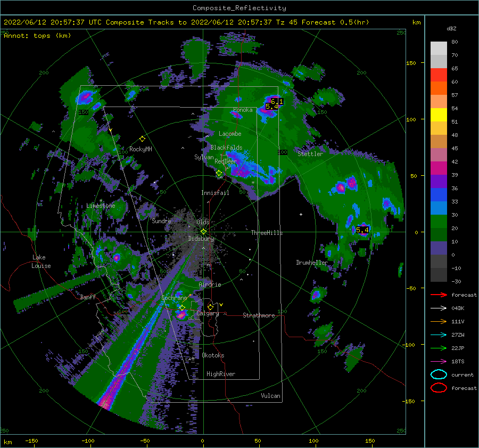Click the red forecast ellipse icon
This screenshot has height=448, width=479.
click(x=439, y=388)
